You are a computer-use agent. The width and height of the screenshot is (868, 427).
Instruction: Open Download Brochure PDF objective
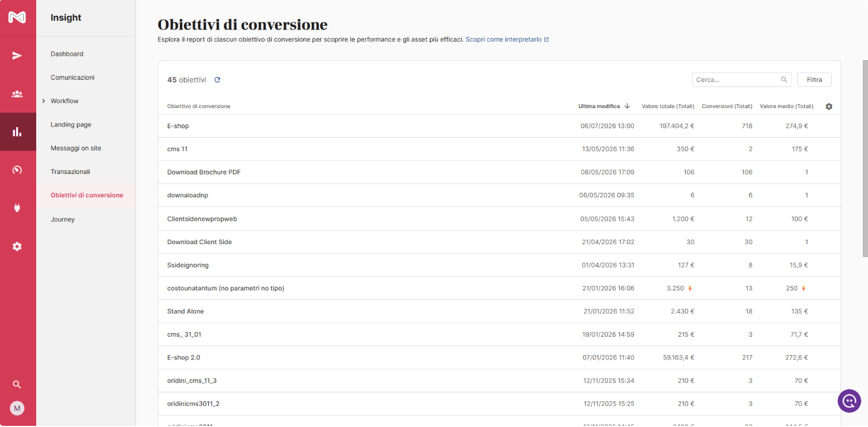(x=204, y=172)
